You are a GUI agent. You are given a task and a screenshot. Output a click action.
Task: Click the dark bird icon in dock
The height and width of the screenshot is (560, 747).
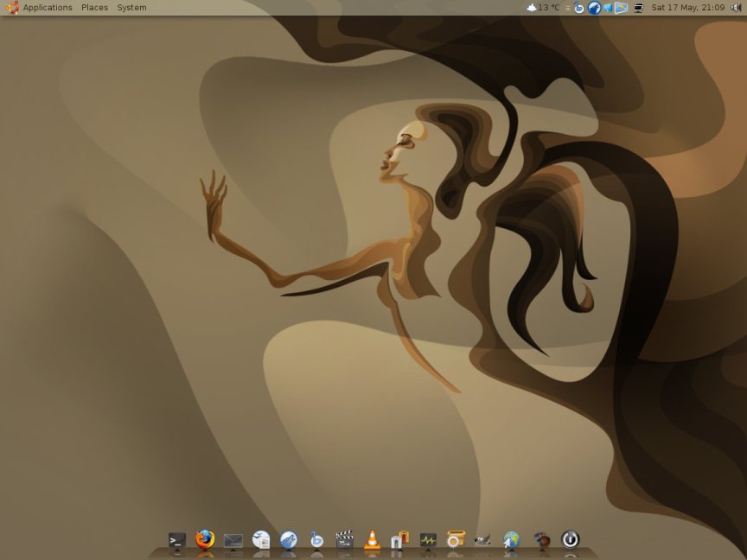[x=542, y=540]
